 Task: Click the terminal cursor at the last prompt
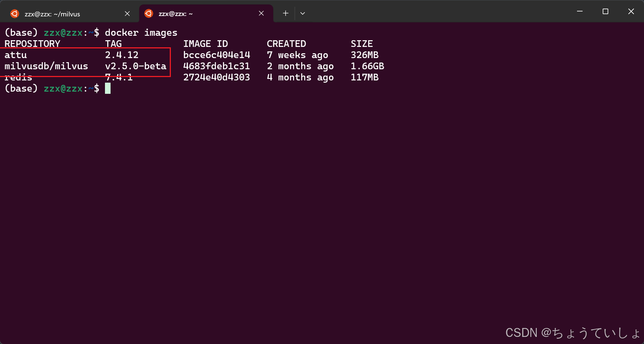point(108,89)
